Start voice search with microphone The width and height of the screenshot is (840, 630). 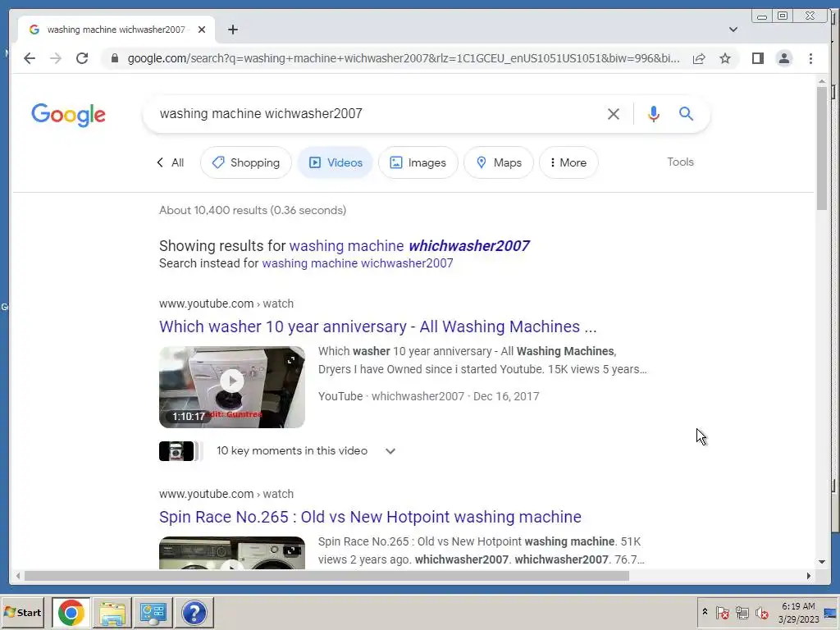[654, 113]
